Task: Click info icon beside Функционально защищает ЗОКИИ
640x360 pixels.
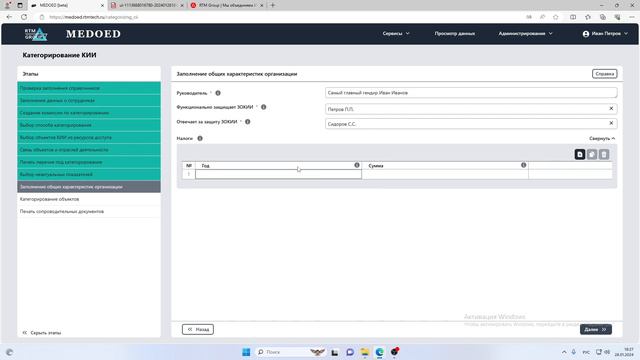Action: [x=264, y=107]
